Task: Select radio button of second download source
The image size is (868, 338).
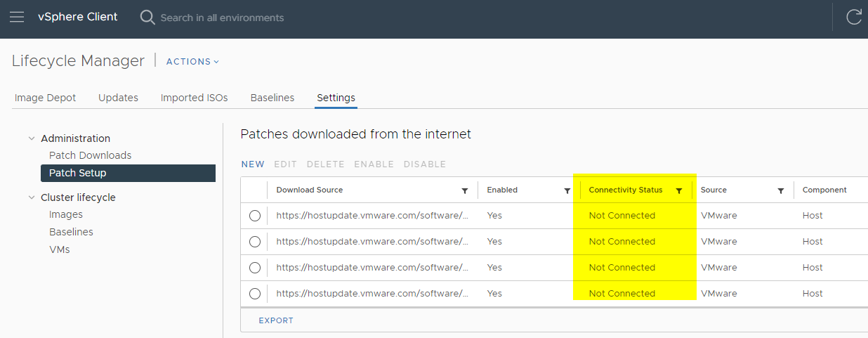Action: [255, 242]
